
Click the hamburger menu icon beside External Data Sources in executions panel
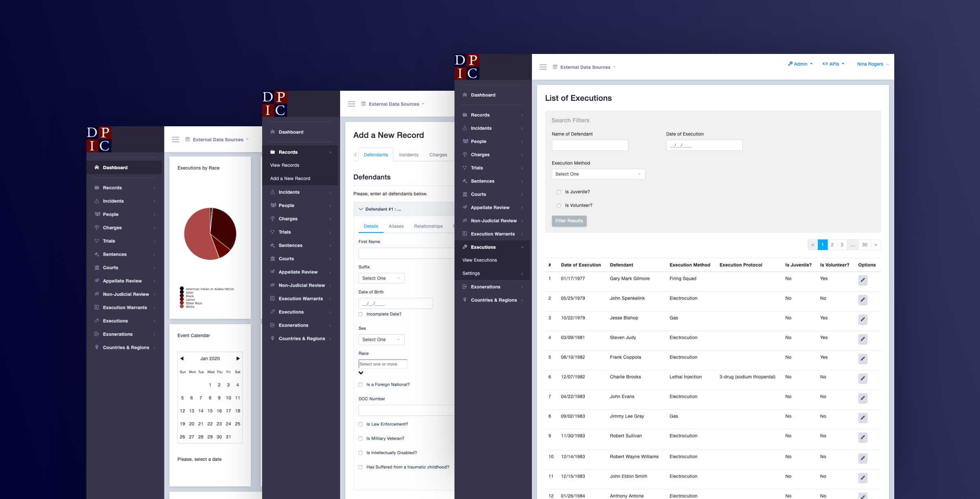tap(543, 67)
